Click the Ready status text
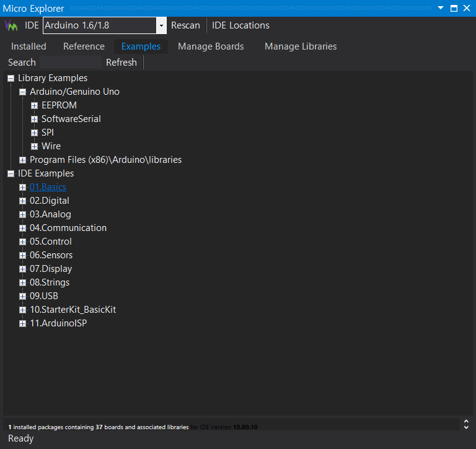This screenshot has width=476, height=449. (20, 438)
